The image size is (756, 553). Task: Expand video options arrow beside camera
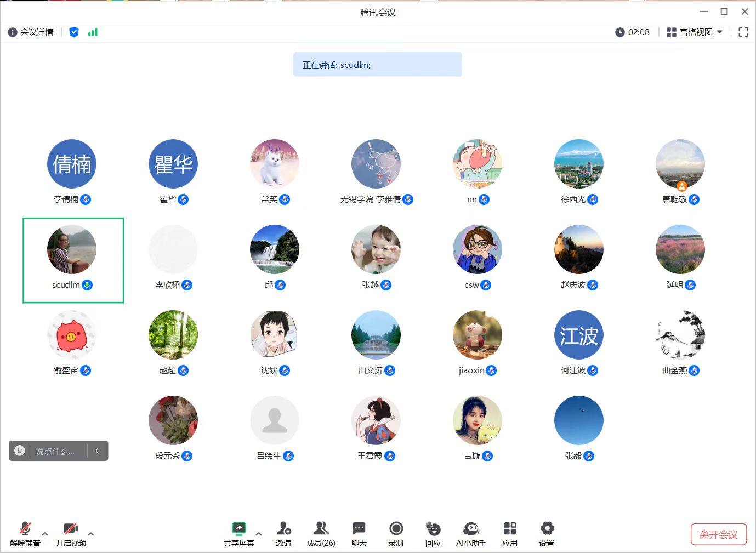pos(91,533)
